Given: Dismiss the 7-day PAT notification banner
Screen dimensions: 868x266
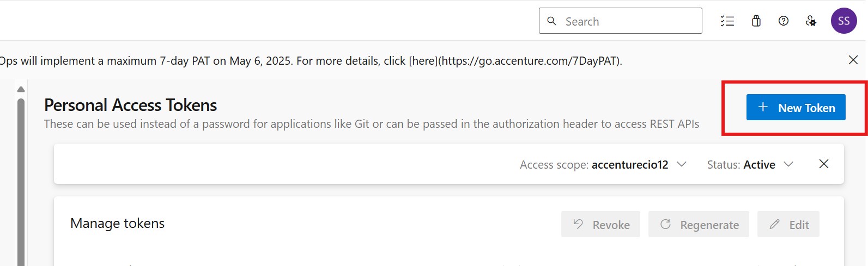Looking at the screenshot, I should click(853, 60).
